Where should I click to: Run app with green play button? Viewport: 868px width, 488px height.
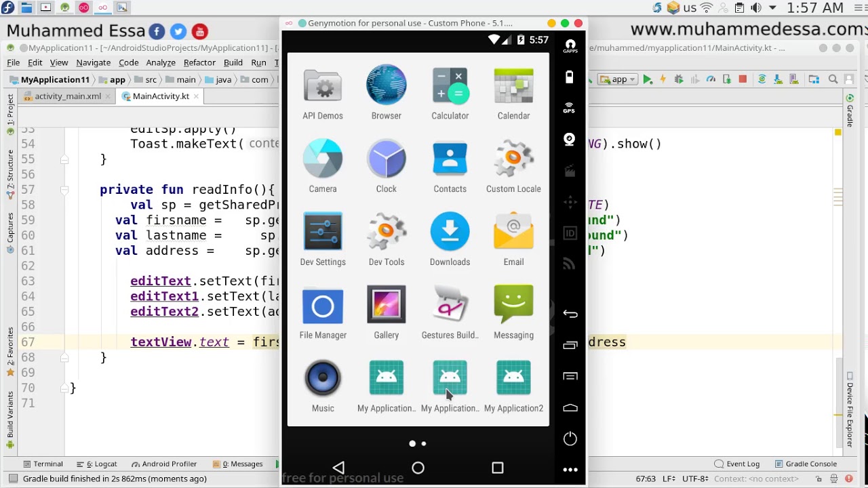[x=648, y=79]
